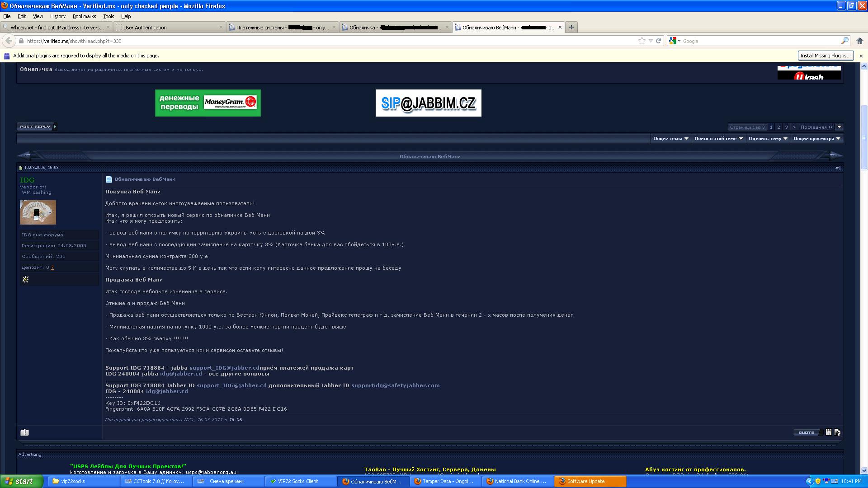Click the report post icon at bottom left
Viewport: 868px width, 488px height.
(x=25, y=432)
